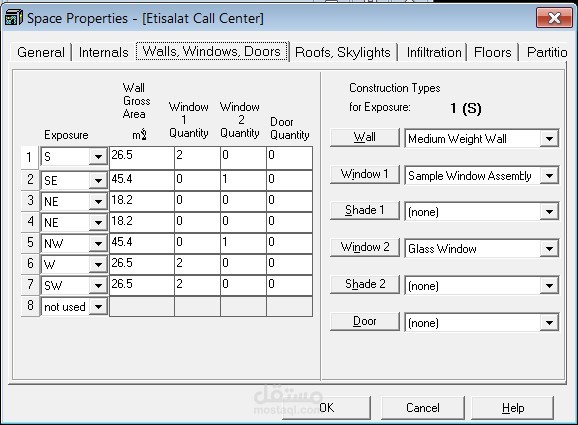Image resolution: width=578 pixels, height=425 pixels.
Task: Open the Infiltration tab
Action: (x=434, y=52)
